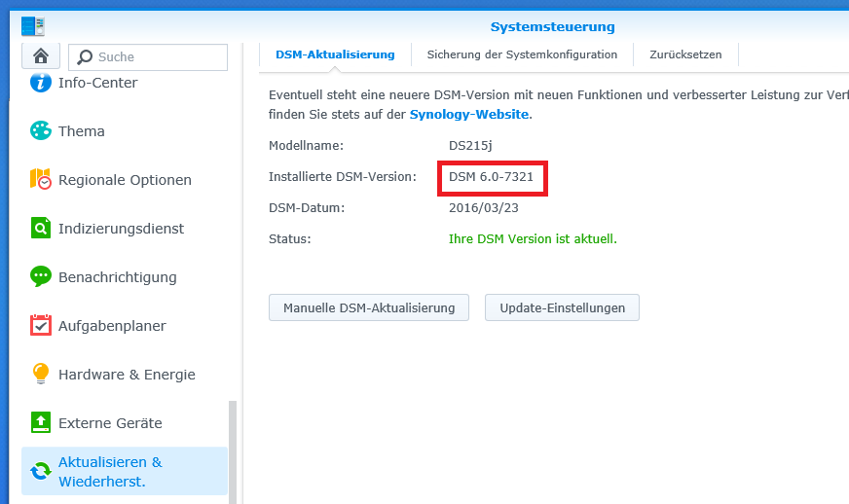Click the Thema palette icon
The width and height of the screenshot is (849, 504).
pyautogui.click(x=41, y=131)
